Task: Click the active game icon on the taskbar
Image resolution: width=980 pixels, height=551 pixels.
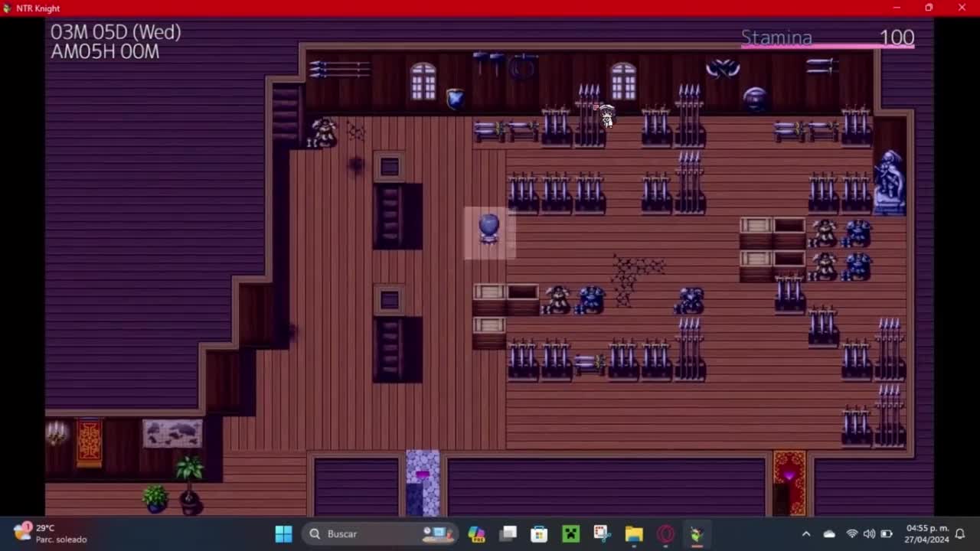Action: click(x=696, y=533)
